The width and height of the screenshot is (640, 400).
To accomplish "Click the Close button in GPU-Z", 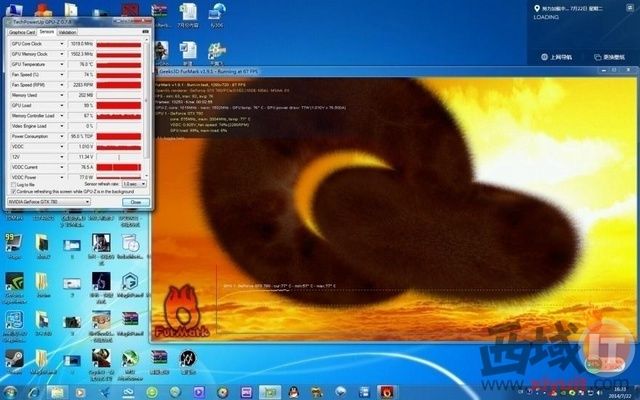I will tap(136, 202).
